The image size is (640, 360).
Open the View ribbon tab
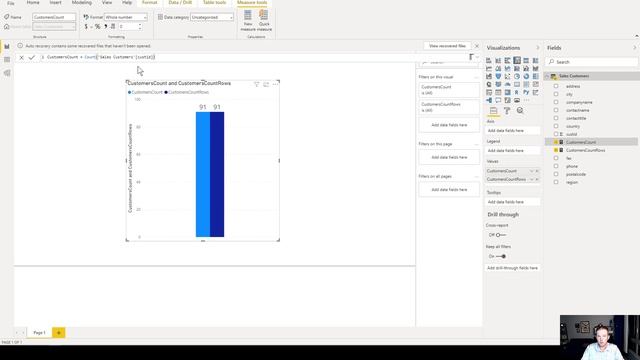click(x=107, y=2)
